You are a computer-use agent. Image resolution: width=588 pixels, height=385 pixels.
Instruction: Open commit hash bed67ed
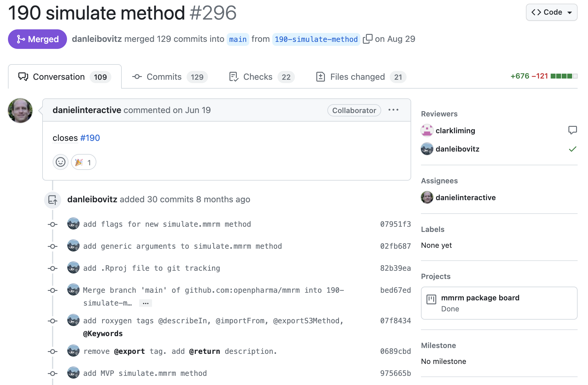click(395, 290)
